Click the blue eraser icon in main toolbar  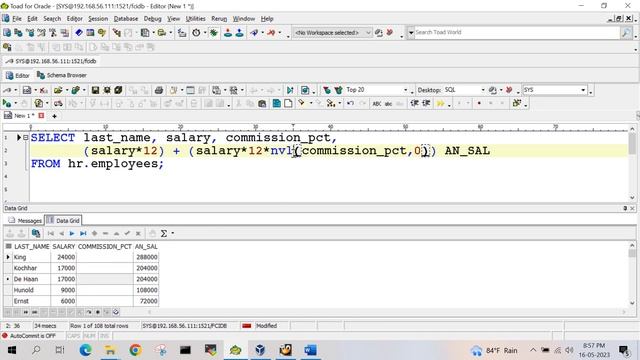[x=79, y=33]
